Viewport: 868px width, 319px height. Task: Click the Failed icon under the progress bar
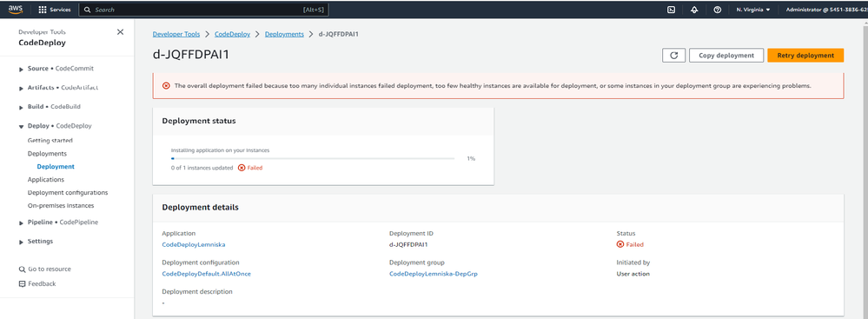pyautogui.click(x=242, y=168)
